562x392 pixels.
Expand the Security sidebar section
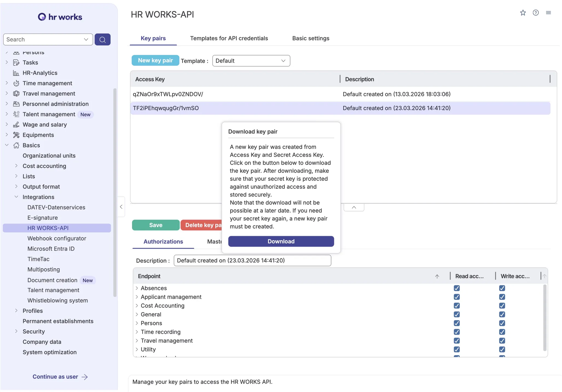pos(16,331)
